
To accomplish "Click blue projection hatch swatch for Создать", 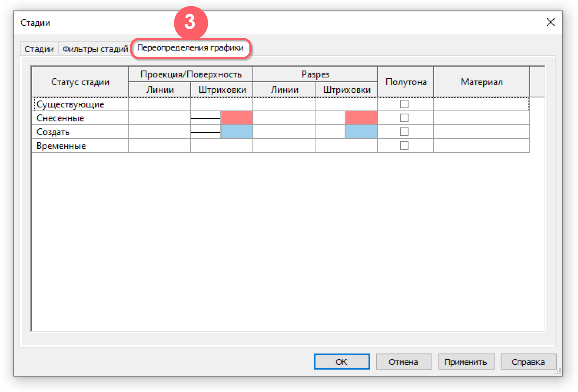I will 237,132.
